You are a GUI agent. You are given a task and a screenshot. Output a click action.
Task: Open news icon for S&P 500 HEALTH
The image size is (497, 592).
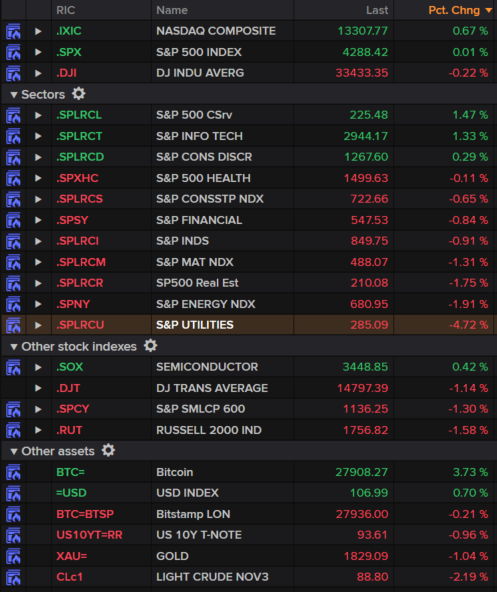[x=13, y=178]
